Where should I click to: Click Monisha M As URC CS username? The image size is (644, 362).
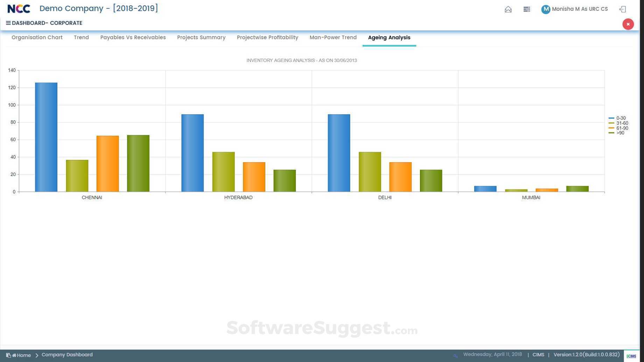point(580,9)
